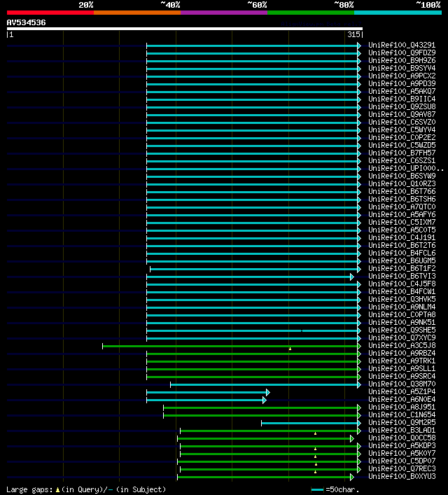The height and width of the screenshot is (495, 448).
Task: Click the short cyan bar for UniRef100_A5Z1P4
Action: pyautogui.click(x=206, y=392)
